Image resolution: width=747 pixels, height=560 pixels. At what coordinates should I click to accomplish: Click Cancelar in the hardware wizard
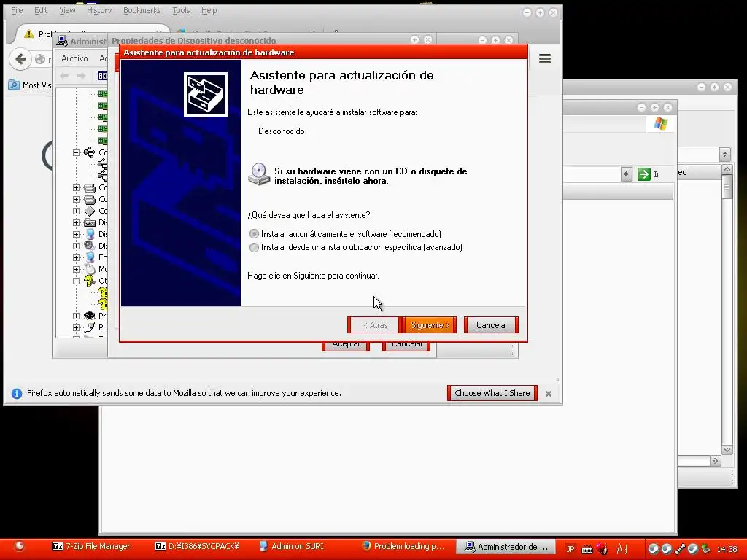[x=492, y=324]
